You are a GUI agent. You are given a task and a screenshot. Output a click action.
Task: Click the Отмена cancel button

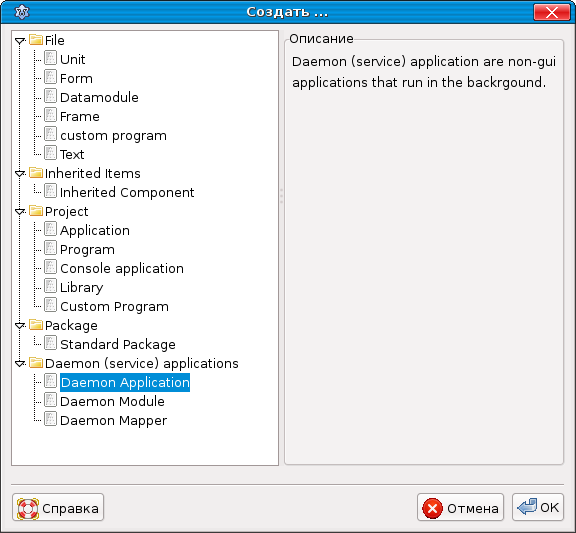click(460, 507)
